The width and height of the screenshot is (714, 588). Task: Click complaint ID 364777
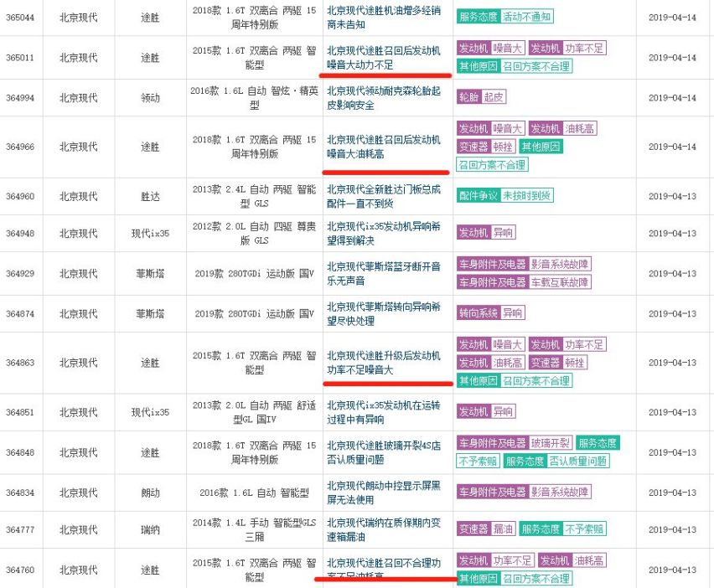20,529
